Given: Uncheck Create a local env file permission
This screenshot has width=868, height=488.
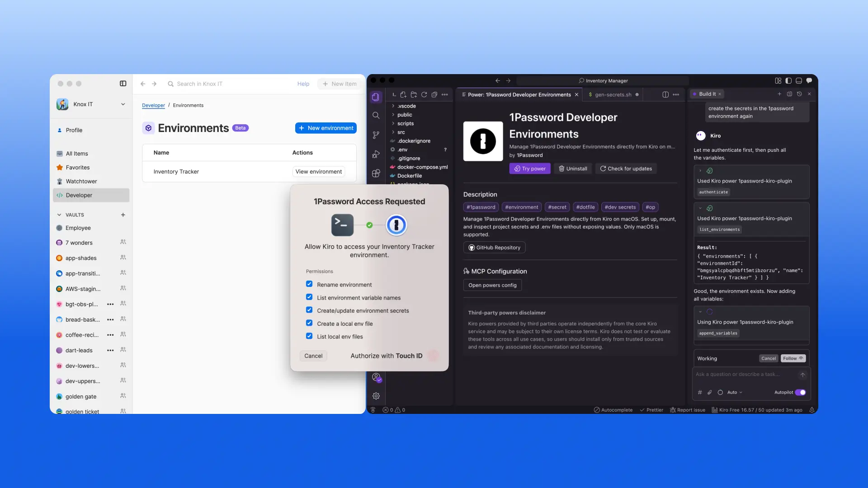Looking at the screenshot, I should 309,323.
